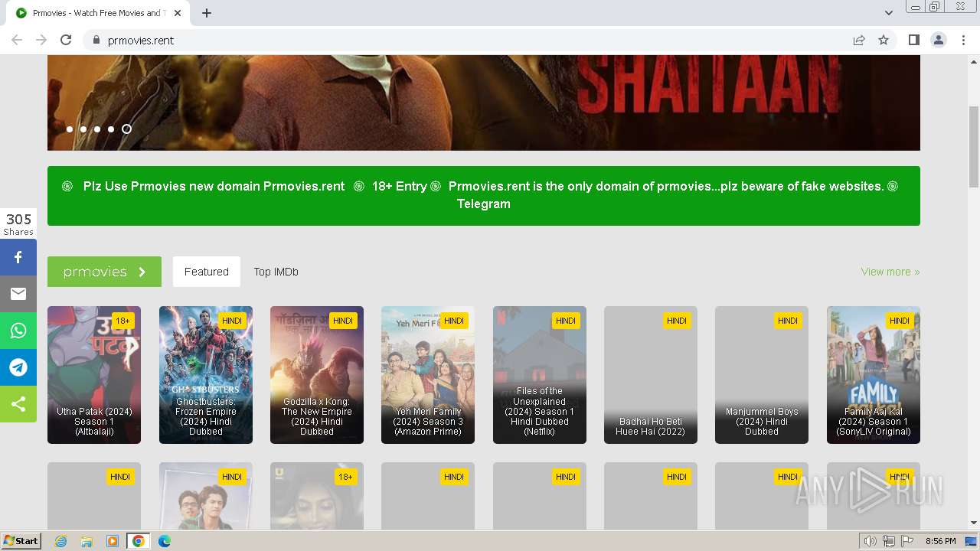Screen dimensions: 980x551
Task: Click the Prmovies new domain notice link
Action: (214, 186)
